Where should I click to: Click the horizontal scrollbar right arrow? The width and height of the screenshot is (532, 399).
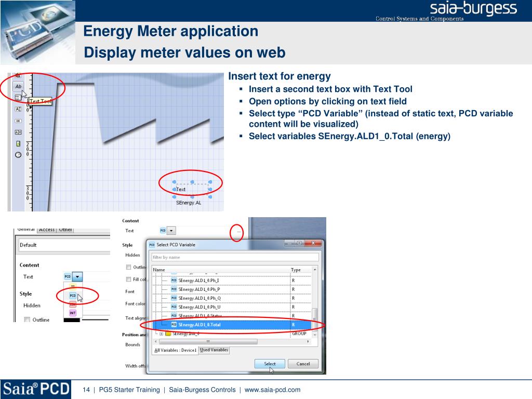pyautogui.click(x=308, y=341)
